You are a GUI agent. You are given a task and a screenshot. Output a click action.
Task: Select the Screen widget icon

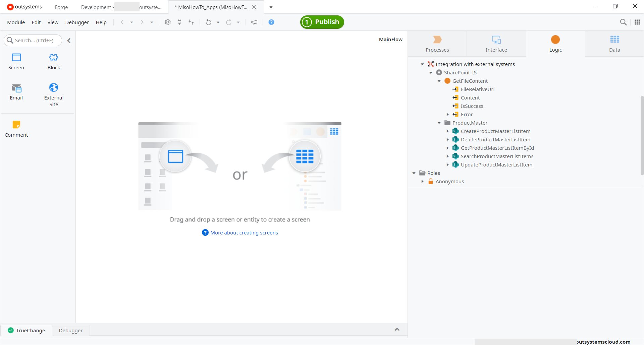[x=16, y=58]
